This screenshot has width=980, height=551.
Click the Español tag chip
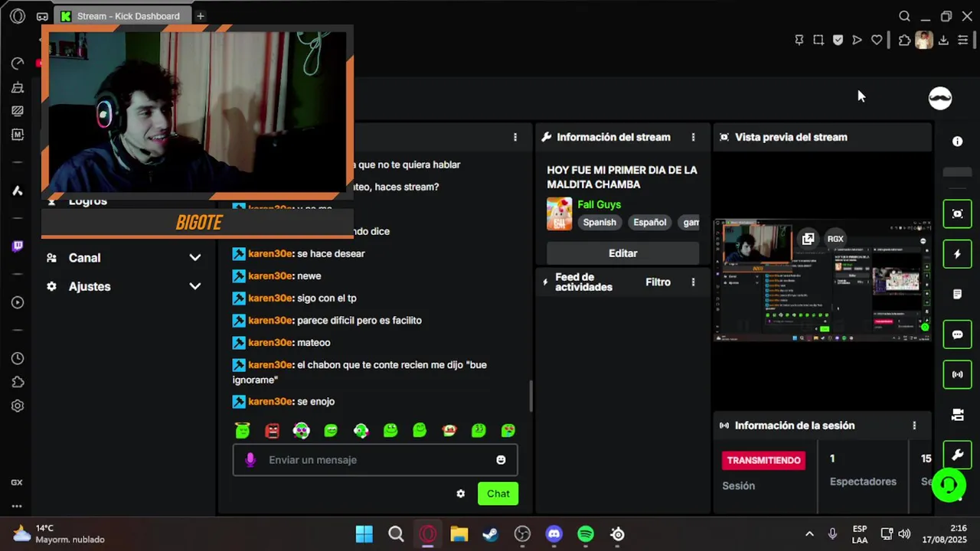(649, 222)
